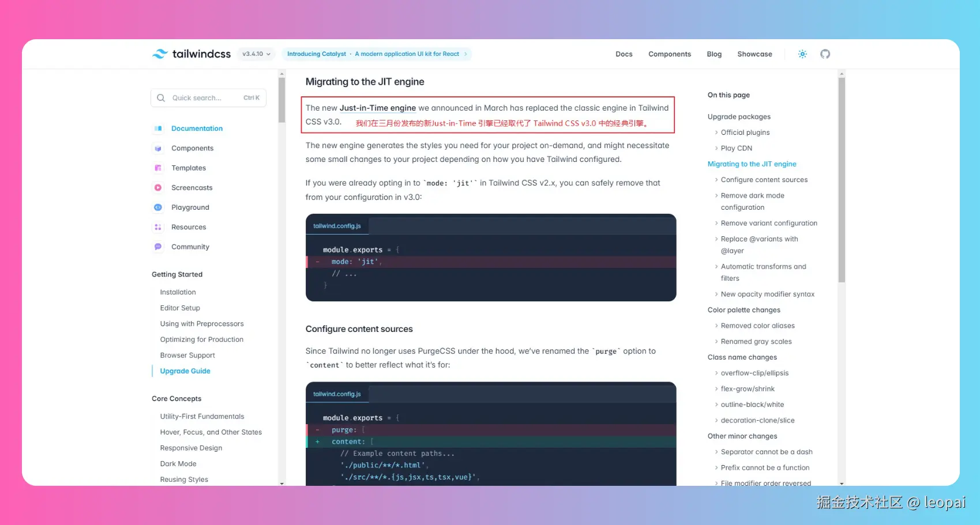The width and height of the screenshot is (980, 525).
Task: Open Blog in the top navigation
Action: 714,54
